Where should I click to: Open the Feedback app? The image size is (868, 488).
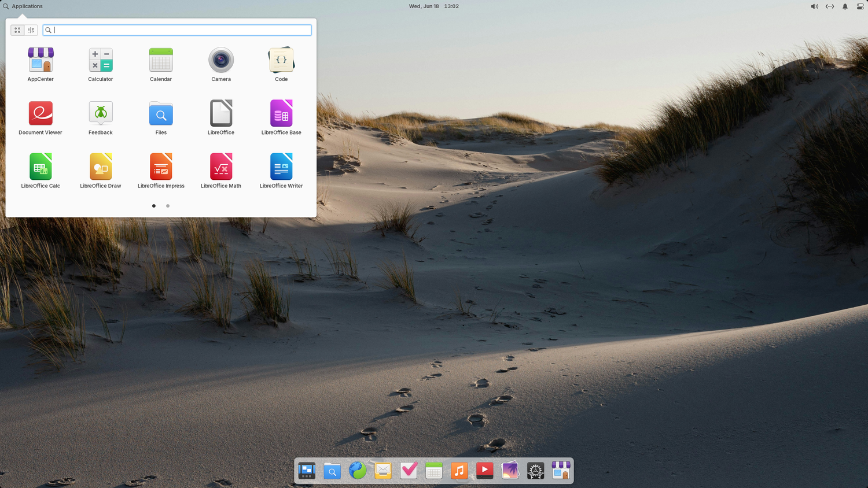[101, 118]
